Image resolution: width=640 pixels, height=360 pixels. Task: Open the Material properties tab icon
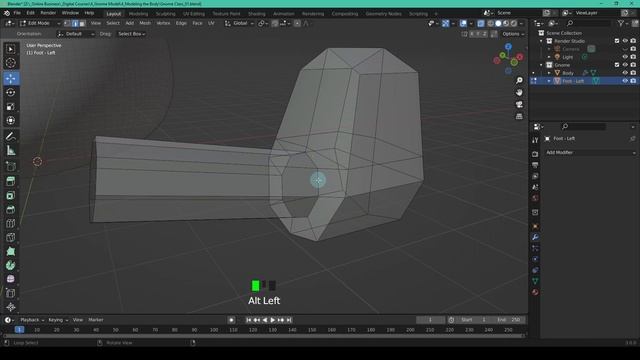[535, 292]
